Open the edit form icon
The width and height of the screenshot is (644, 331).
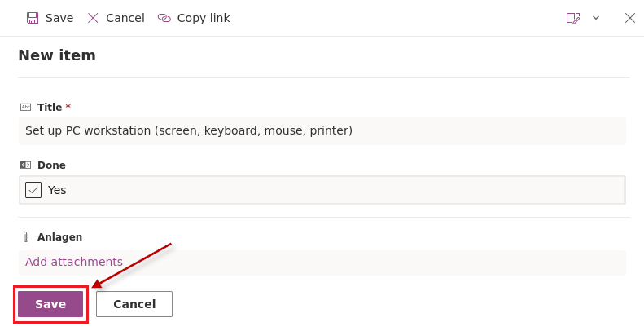[573, 18]
